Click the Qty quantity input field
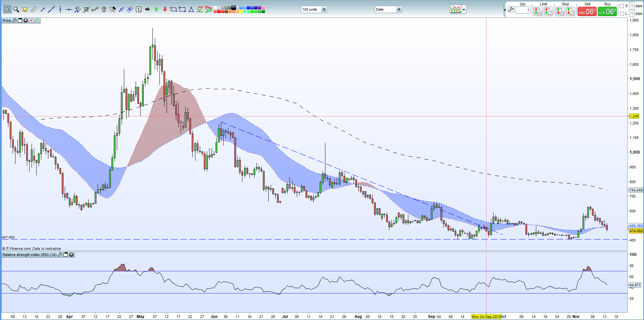 coord(522,10)
